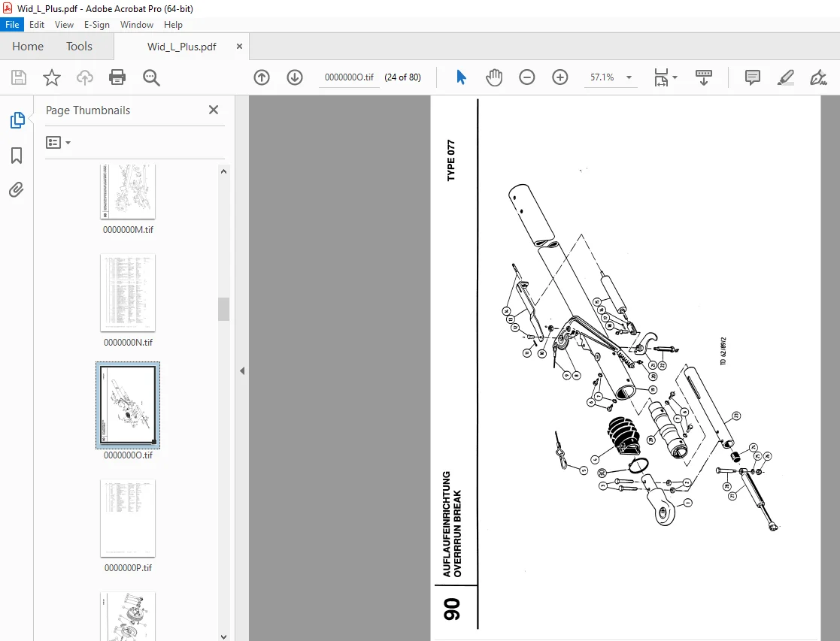Add file to starred with star icon
The image size is (840, 641).
(52, 77)
